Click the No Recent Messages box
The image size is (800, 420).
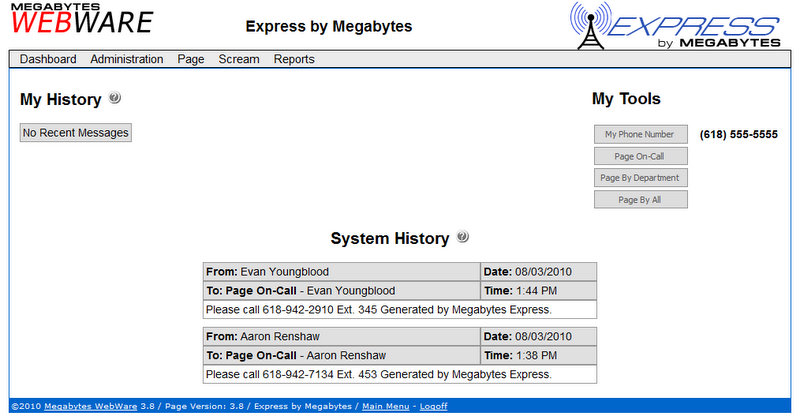(76, 132)
